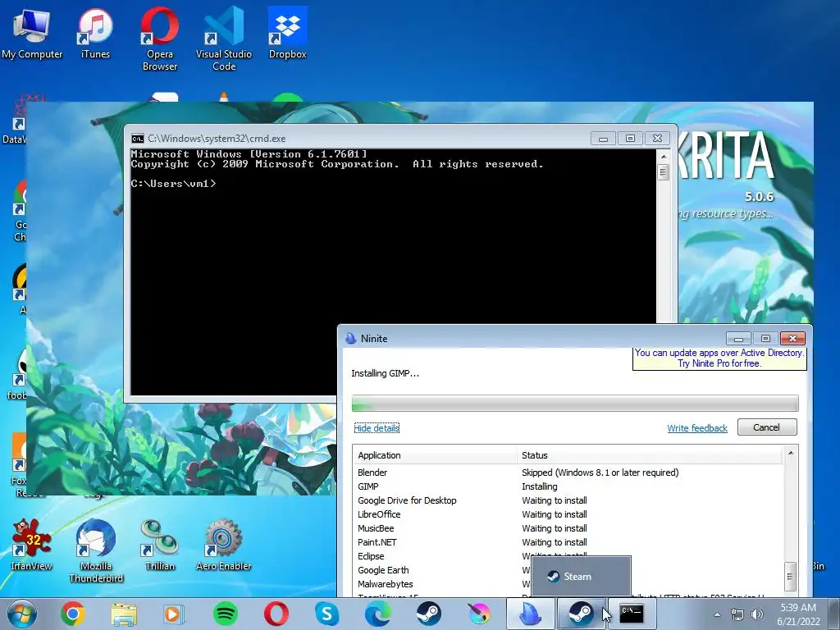Select the Google Drive for Desktop row
Image resolution: width=840 pixels, height=630 pixels.
tap(569, 500)
